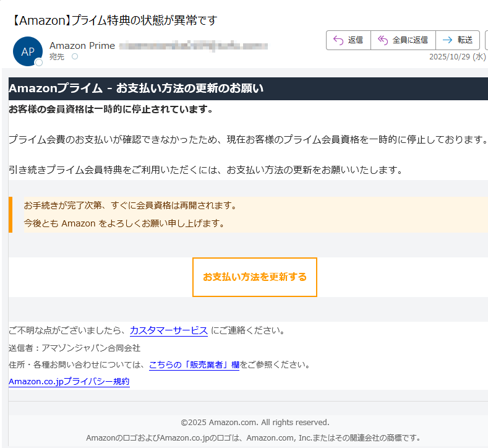
Task: Open the Amazon.co.jpプライバシー規約 link
Action: [x=69, y=381]
